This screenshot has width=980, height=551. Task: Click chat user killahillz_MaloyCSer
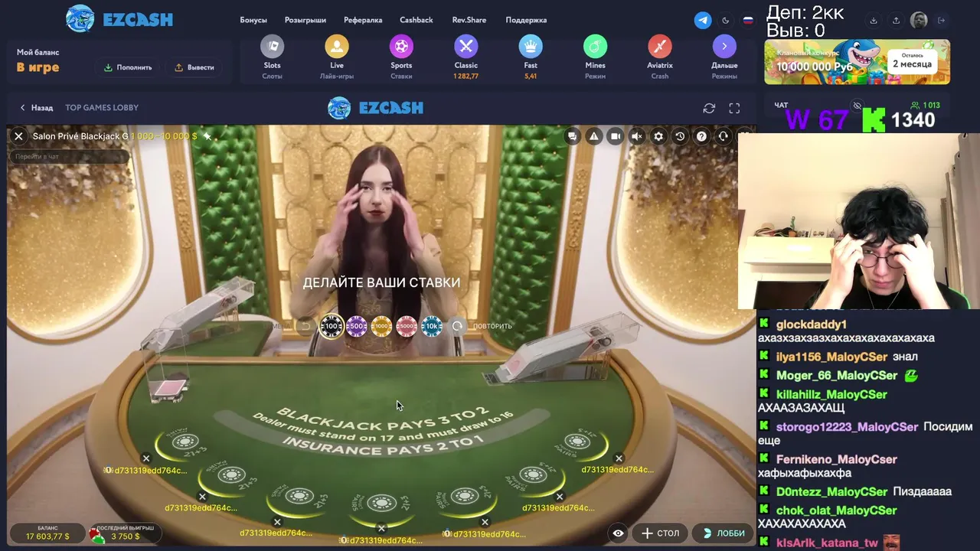tap(831, 394)
